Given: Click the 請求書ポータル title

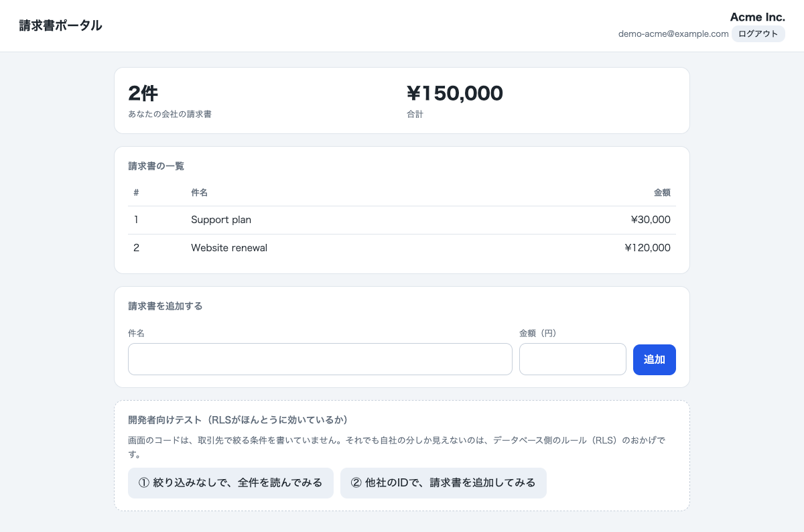Looking at the screenshot, I should (61, 26).
